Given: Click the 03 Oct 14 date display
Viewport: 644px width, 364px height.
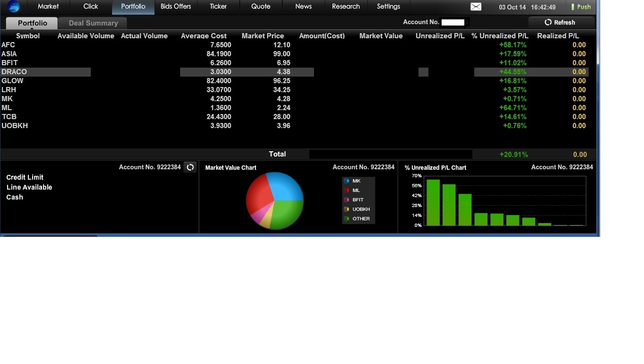Looking at the screenshot, I should pyautogui.click(x=513, y=7).
